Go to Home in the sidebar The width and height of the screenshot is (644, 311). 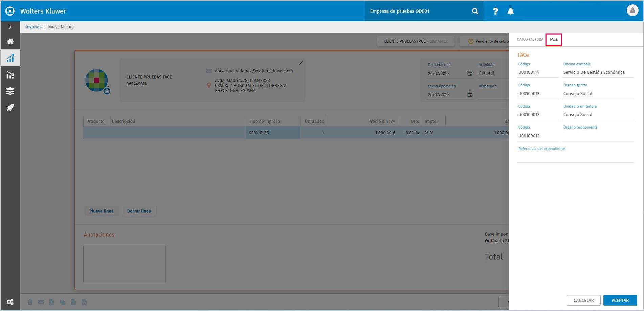click(10, 41)
